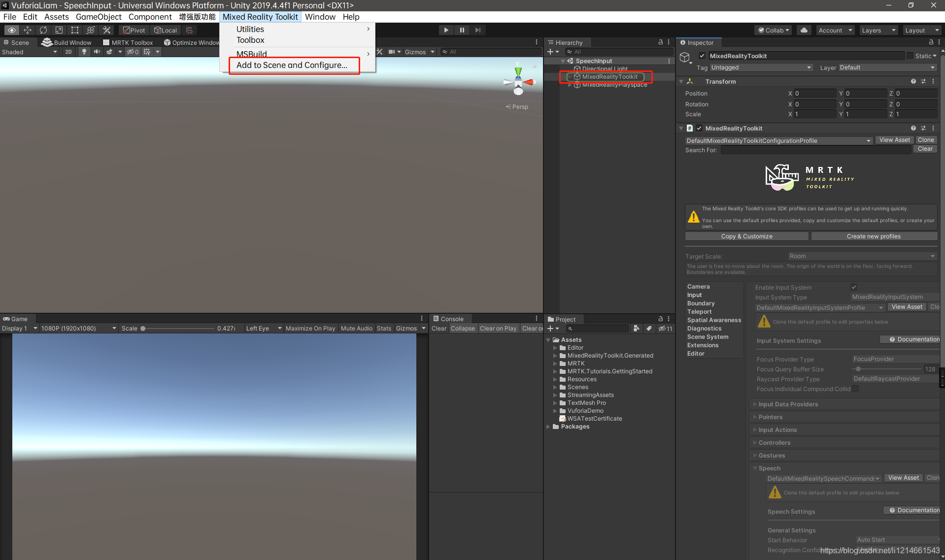Open cloud services icon
945x560 pixels.
pos(804,30)
